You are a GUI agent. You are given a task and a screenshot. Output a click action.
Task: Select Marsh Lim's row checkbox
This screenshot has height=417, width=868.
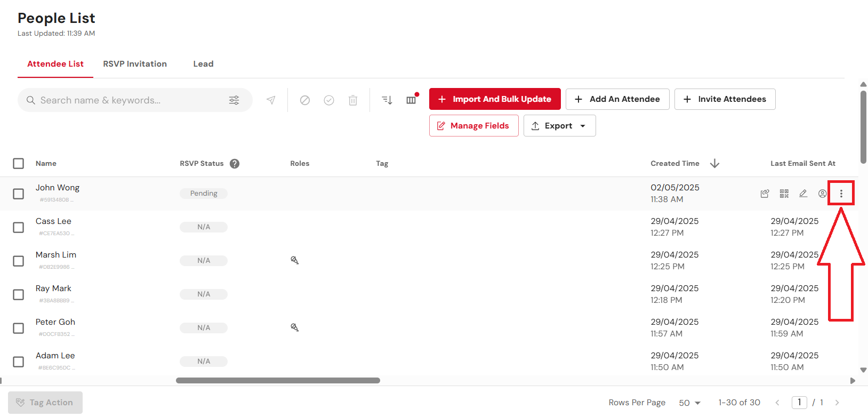(19, 261)
